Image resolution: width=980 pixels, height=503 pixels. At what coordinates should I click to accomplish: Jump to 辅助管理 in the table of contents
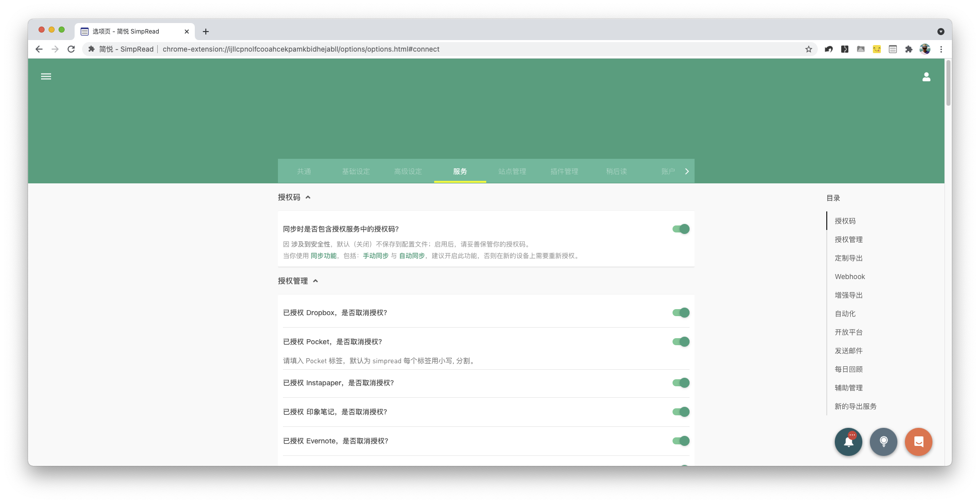click(849, 388)
